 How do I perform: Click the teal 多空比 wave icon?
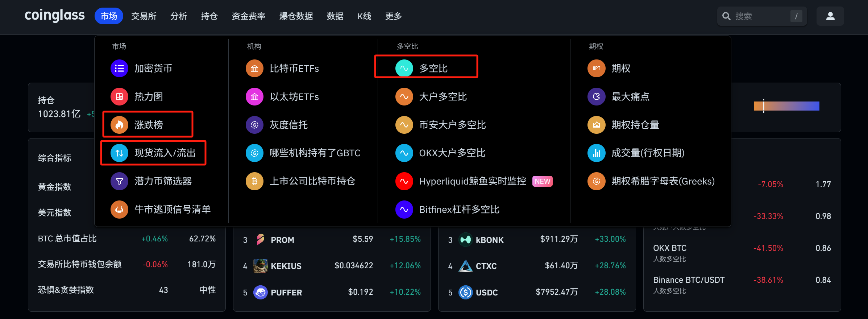404,68
